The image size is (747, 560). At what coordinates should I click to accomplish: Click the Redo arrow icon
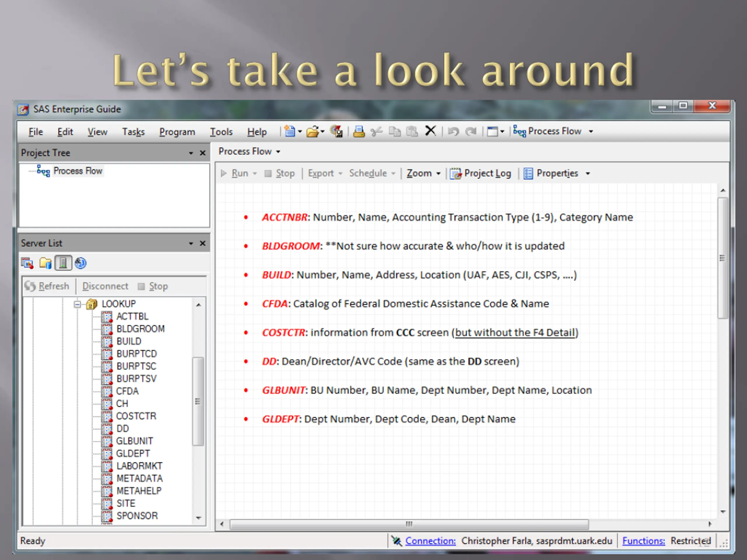pyautogui.click(x=471, y=131)
